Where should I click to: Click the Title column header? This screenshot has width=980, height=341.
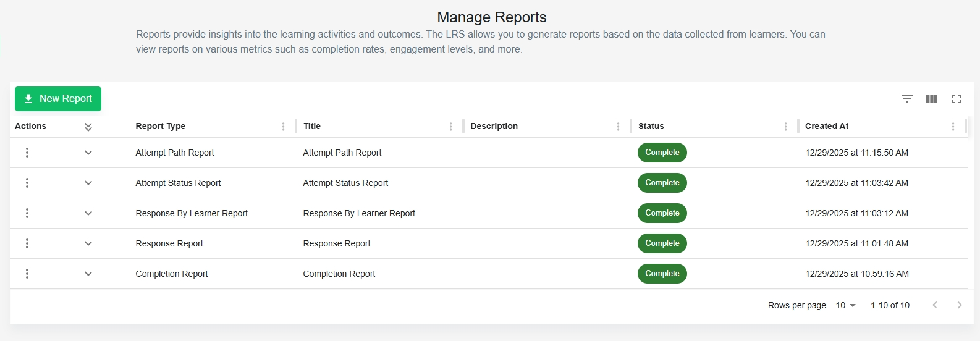point(312,126)
